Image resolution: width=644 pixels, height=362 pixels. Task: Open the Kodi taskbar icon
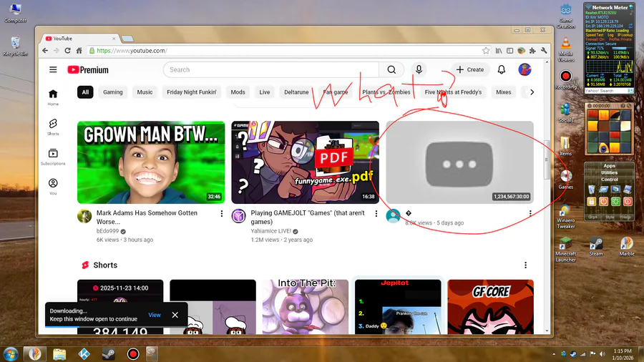point(84,354)
